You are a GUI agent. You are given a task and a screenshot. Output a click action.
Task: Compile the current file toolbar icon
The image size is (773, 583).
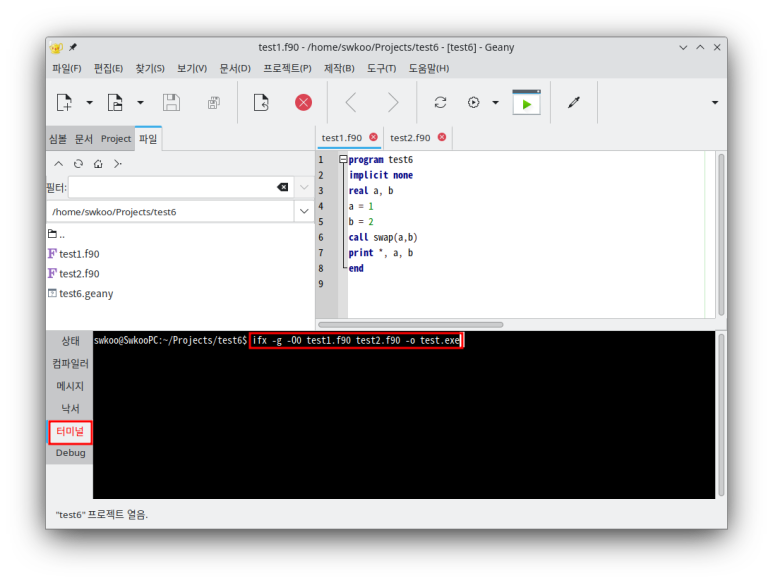[x=440, y=103]
